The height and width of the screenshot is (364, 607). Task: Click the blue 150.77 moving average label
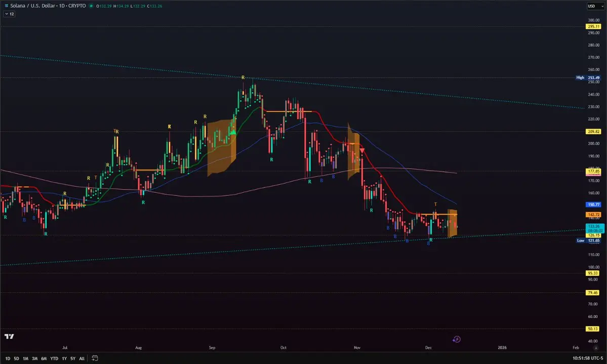point(593,205)
